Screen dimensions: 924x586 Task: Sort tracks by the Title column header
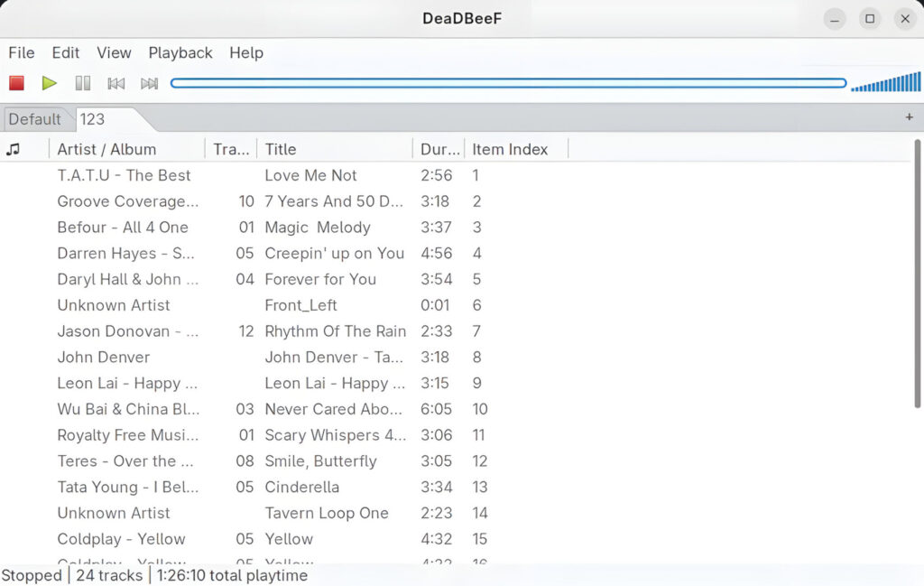point(281,149)
